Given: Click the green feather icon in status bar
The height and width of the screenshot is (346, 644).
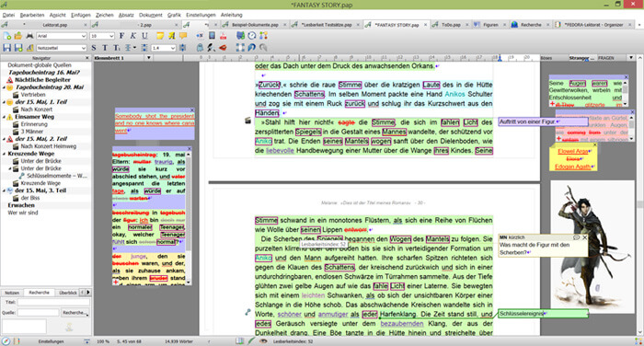Looking at the screenshot, I should [x=251, y=341].
